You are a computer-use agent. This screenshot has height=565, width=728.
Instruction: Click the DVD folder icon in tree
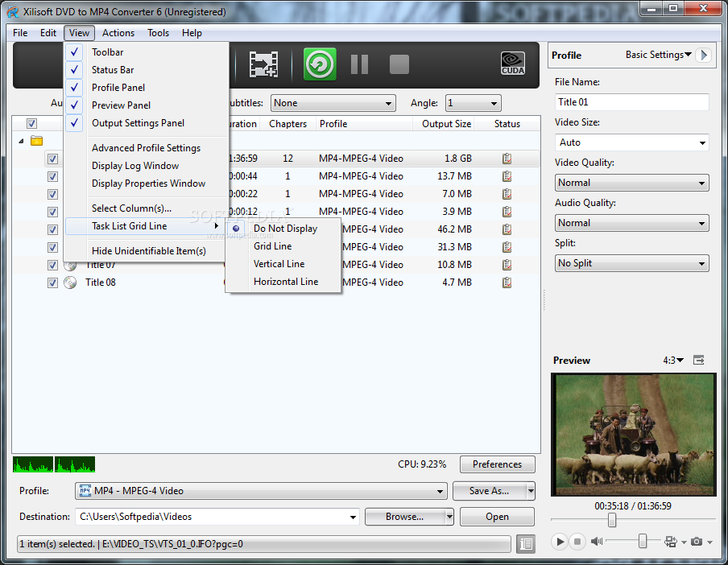tap(37, 141)
